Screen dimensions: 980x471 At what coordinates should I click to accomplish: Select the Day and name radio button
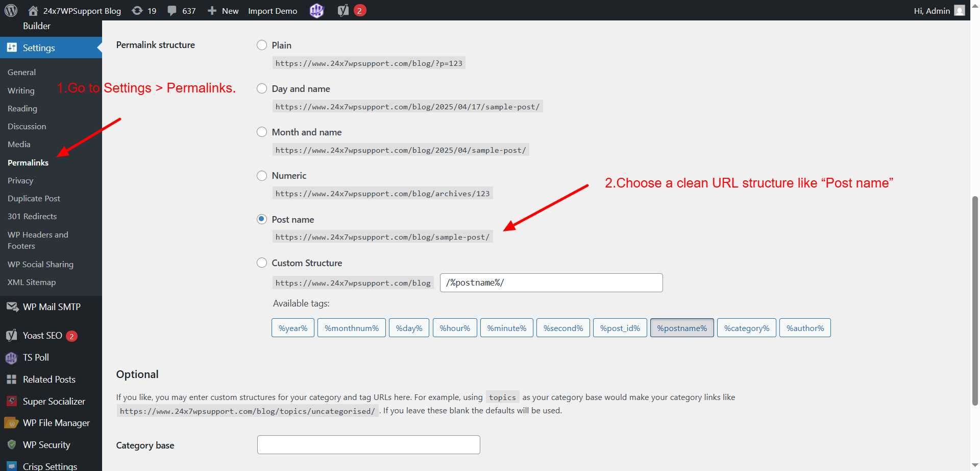point(262,88)
